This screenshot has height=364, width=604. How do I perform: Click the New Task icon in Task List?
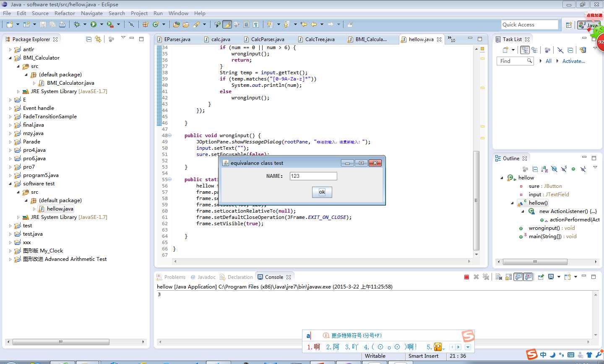point(505,50)
